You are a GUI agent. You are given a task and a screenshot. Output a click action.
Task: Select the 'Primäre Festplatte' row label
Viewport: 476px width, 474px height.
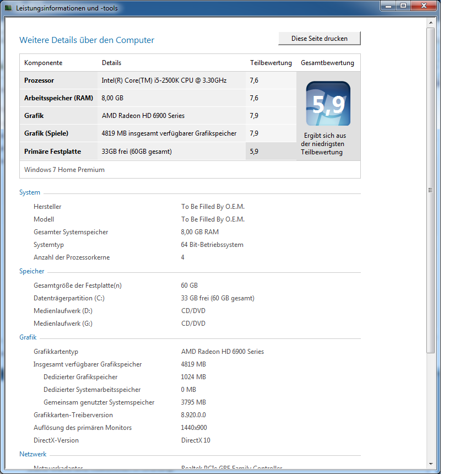(x=52, y=152)
